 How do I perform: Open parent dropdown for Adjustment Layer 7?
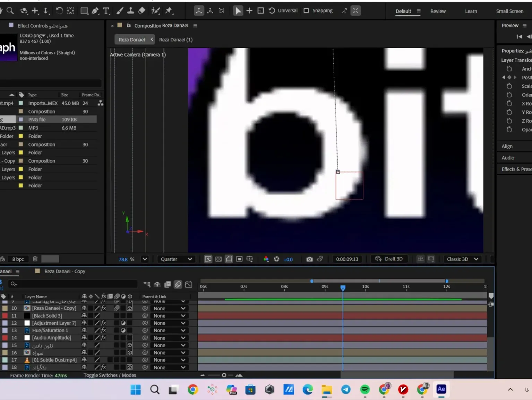169,323
